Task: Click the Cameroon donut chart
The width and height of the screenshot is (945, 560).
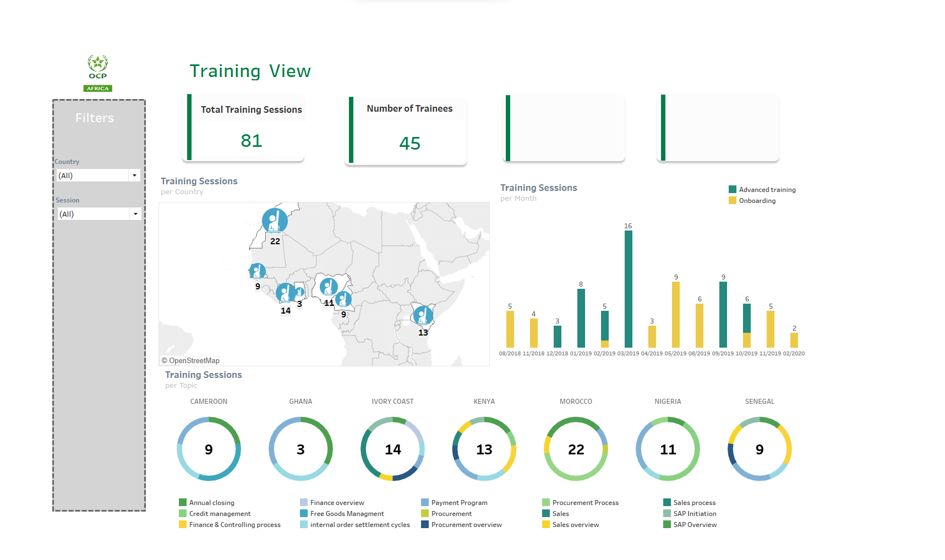Action: tap(209, 449)
